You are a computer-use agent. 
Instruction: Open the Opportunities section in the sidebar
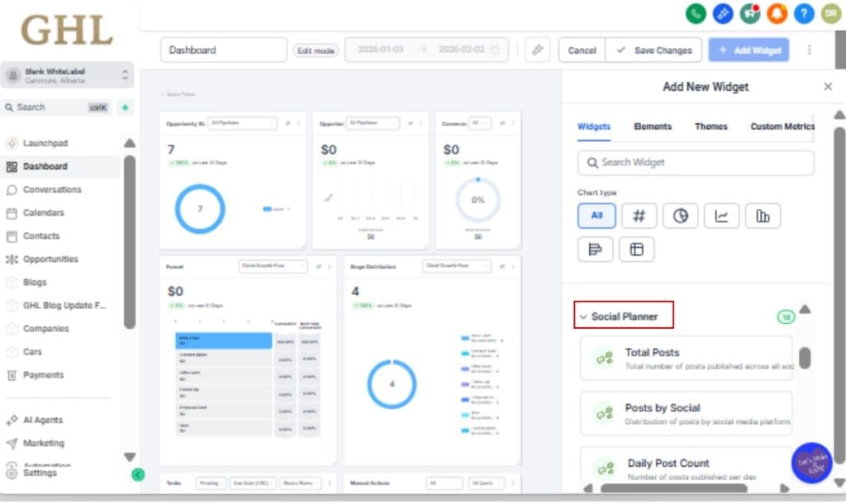(50, 259)
